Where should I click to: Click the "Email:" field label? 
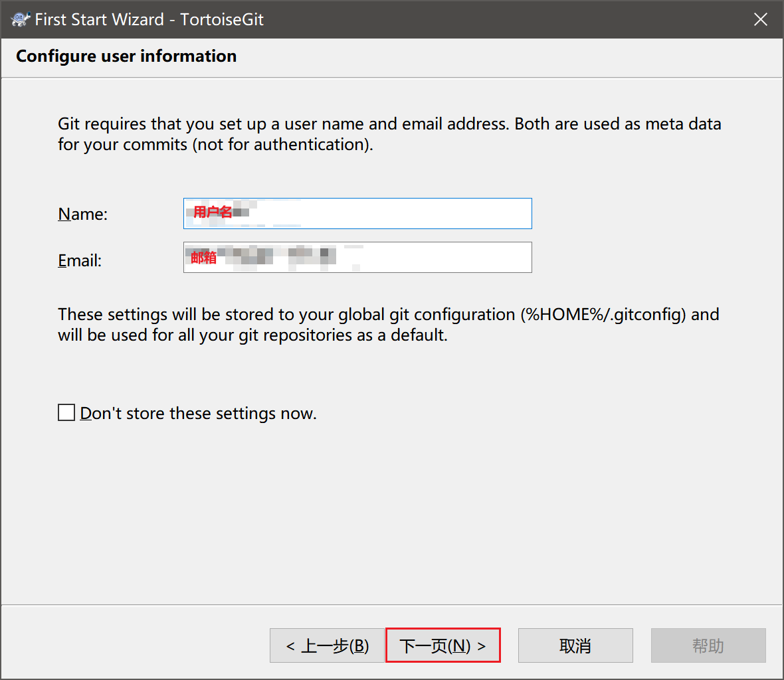80,260
